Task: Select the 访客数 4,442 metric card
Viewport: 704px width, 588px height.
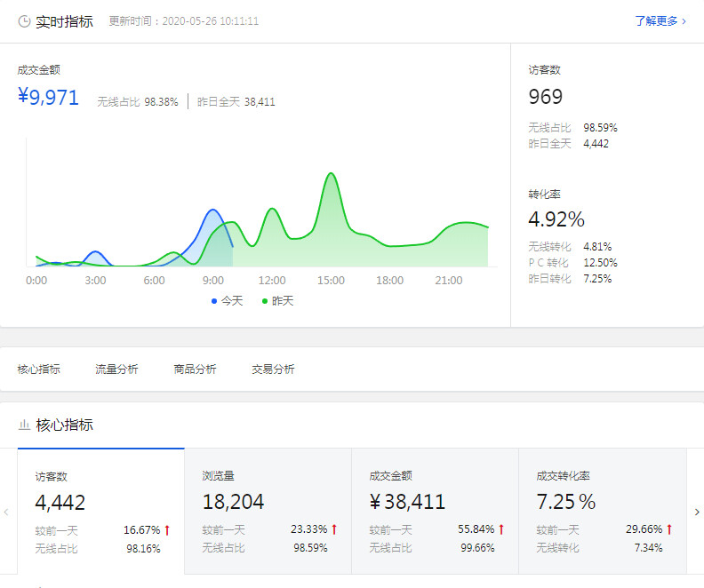Action: click(100, 512)
